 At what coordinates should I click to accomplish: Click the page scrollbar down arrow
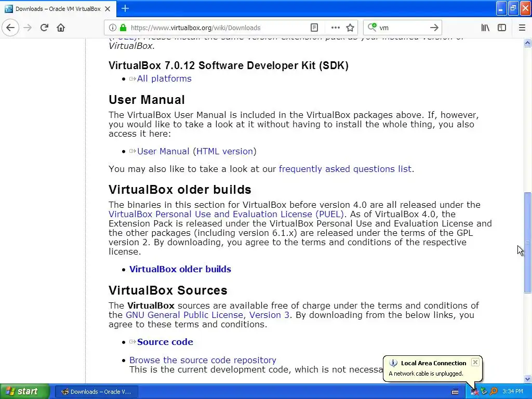pyautogui.click(x=527, y=379)
